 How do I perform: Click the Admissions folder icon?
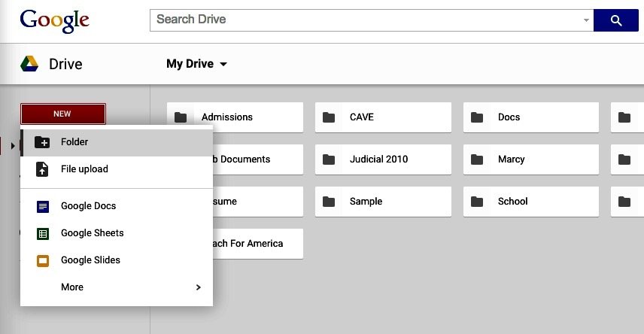click(x=181, y=117)
